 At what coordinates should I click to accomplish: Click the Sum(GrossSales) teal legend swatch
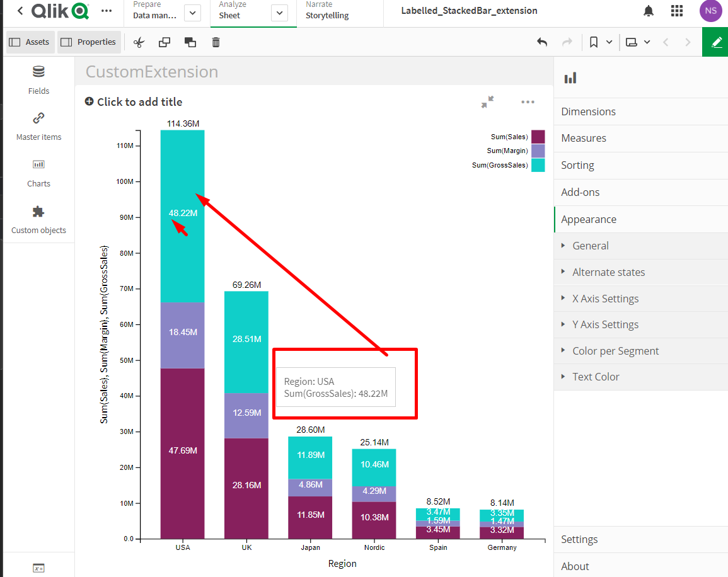click(538, 165)
